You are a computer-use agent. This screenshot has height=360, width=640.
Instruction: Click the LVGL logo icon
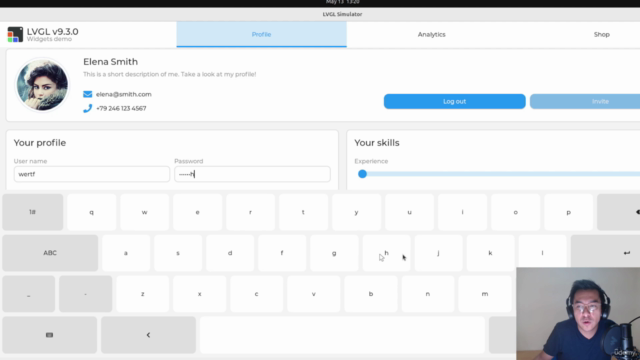pos(15,35)
